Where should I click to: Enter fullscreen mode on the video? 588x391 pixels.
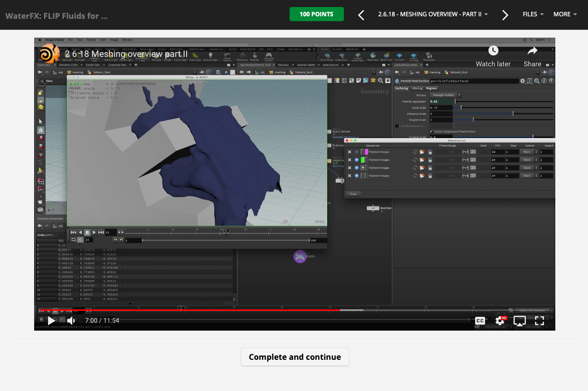[539, 321]
